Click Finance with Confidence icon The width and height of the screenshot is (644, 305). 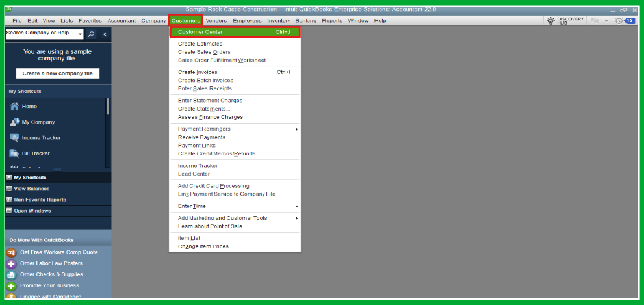click(12, 297)
